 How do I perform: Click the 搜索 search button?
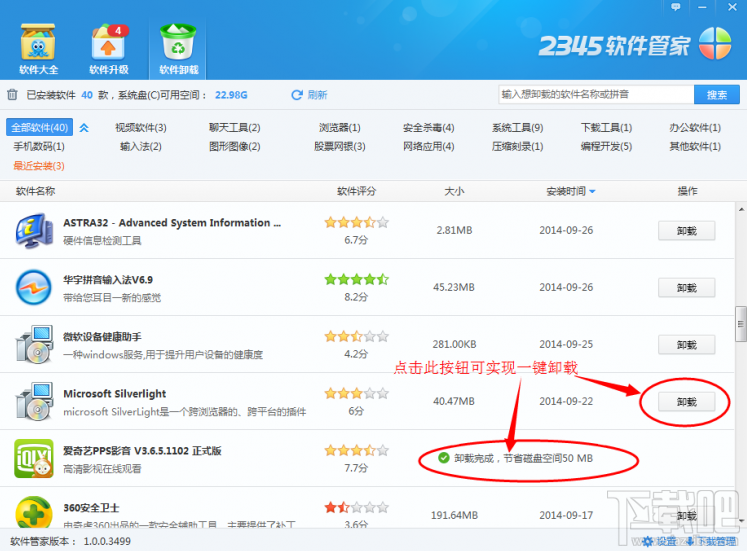(717, 94)
